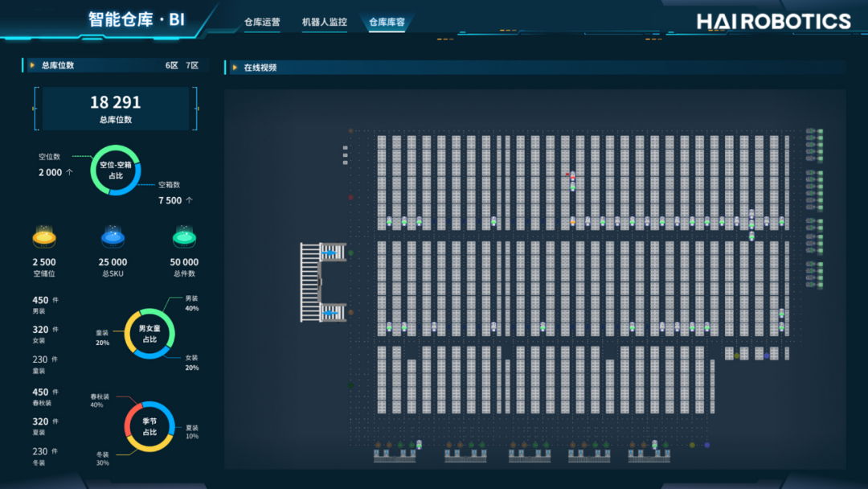The height and width of the screenshot is (489, 868).
Task: Expand the 总库位数 panel arrow
Action: (x=32, y=65)
